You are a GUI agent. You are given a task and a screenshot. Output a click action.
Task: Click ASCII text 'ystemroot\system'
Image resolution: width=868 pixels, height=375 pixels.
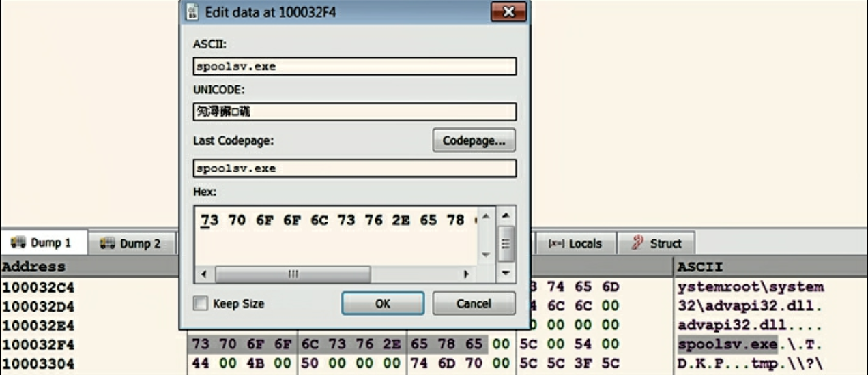tap(751, 286)
